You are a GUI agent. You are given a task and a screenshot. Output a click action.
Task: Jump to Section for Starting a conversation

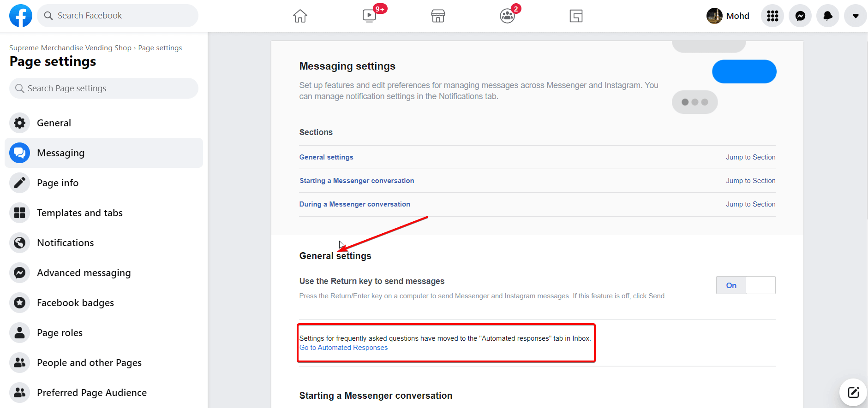(x=750, y=181)
